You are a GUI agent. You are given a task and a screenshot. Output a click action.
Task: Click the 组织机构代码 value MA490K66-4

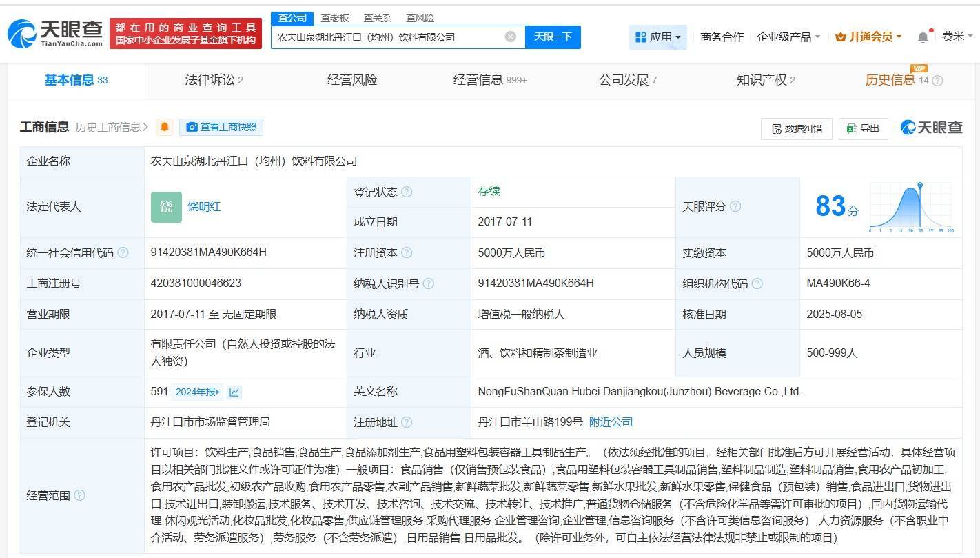pos(838,283)
